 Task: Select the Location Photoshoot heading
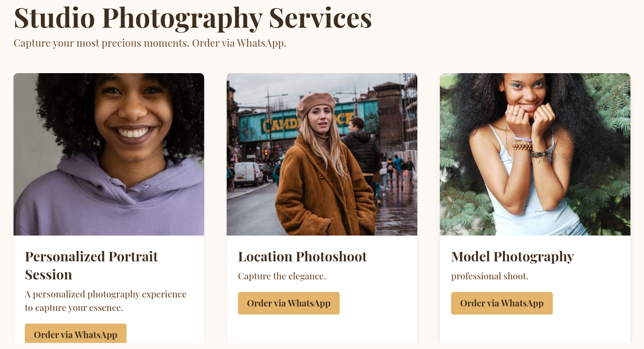(x=302, y=257)
